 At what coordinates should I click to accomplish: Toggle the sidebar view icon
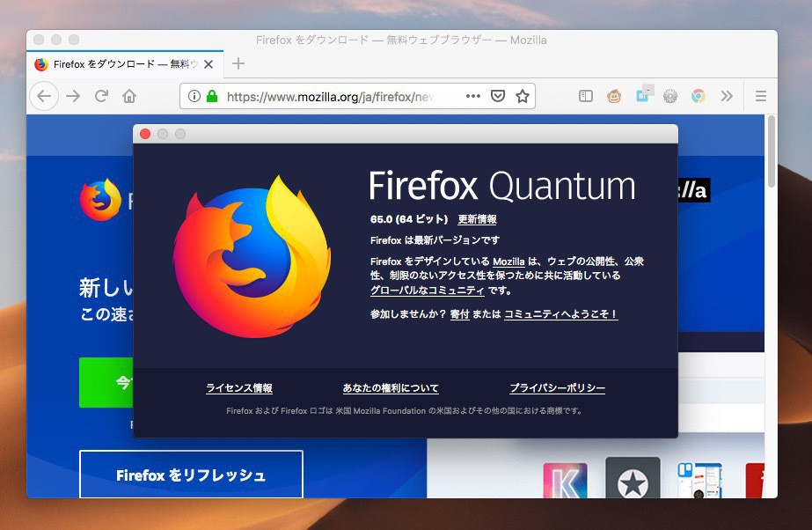(x=586, y=96)
